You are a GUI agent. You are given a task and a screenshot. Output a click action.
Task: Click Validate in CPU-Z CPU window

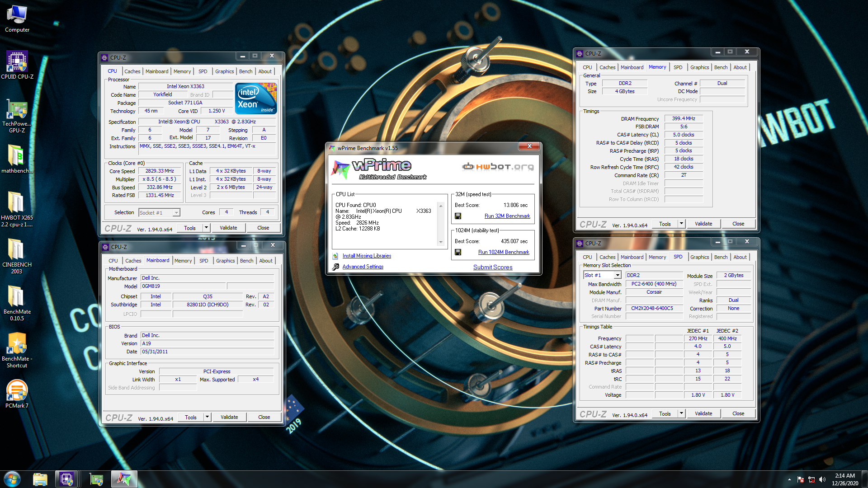click(228, 228)
